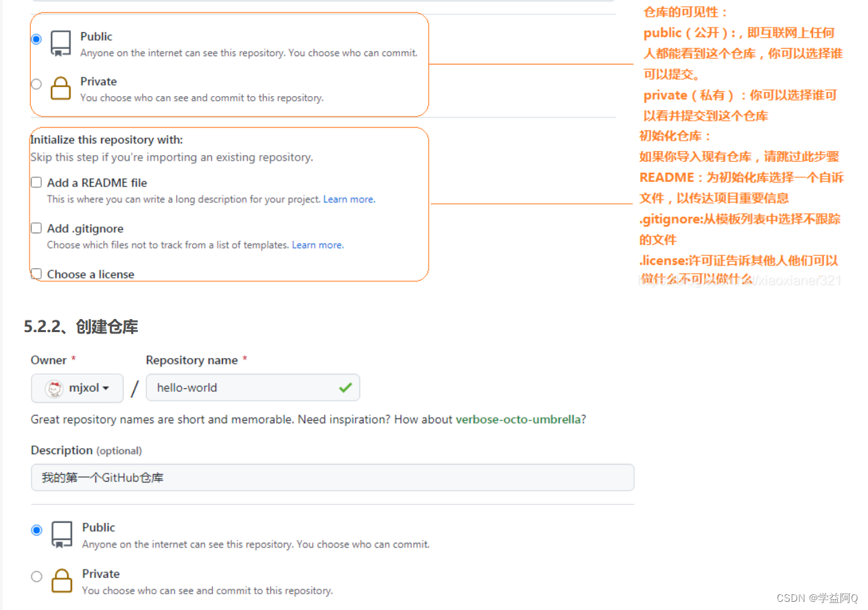This screenshot has width=868, height=610.
Task: Click the orange 初始化仓库 annotation line
Action: pos(676,136)
